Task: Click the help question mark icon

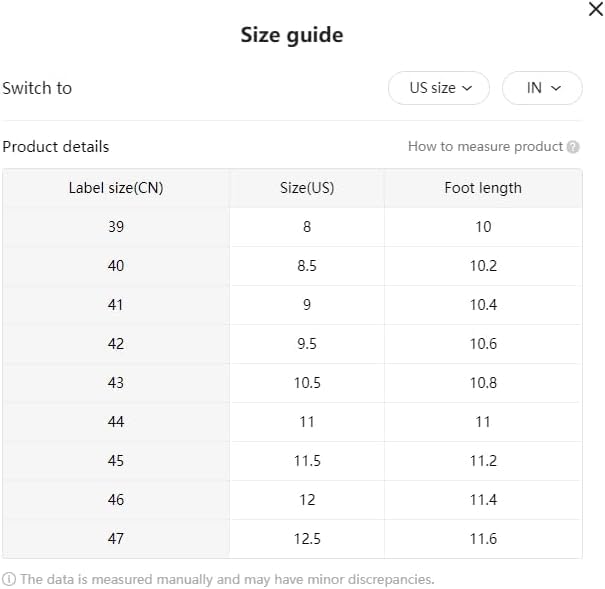Action: click(573, 147)
